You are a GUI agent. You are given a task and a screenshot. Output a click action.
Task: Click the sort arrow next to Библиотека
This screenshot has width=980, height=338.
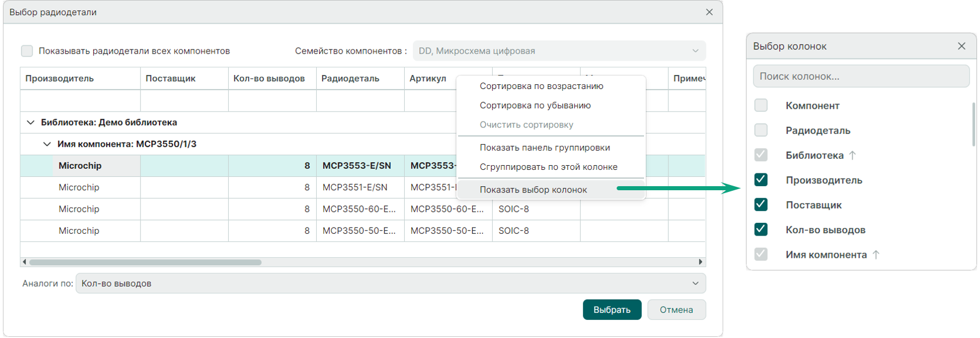852,155
